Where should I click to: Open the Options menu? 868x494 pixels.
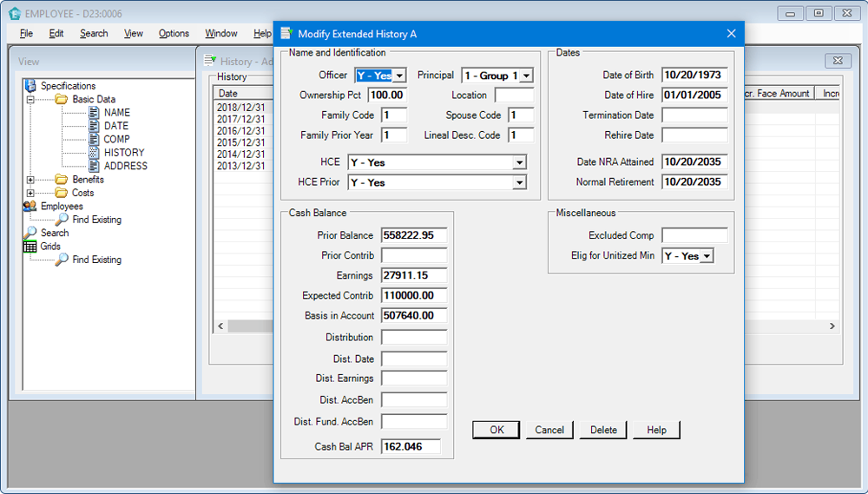pos(174,34)
